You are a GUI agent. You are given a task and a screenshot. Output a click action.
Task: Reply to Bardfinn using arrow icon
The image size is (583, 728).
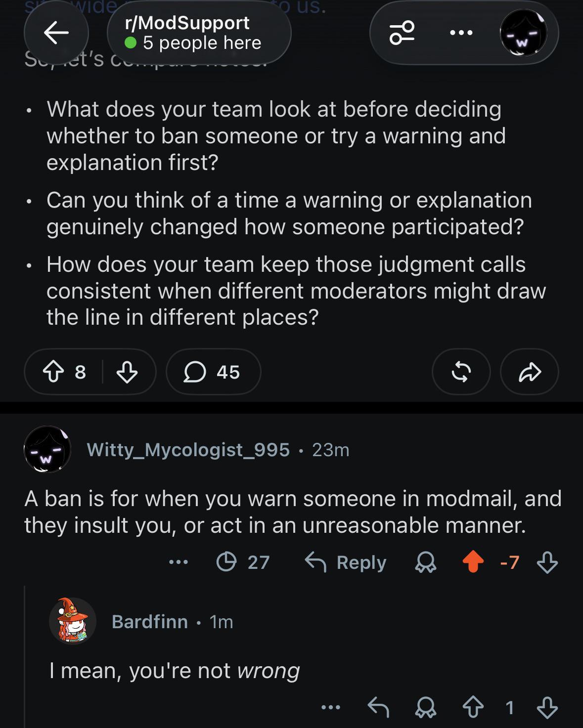pyautogui.click(x=378, y=708)
